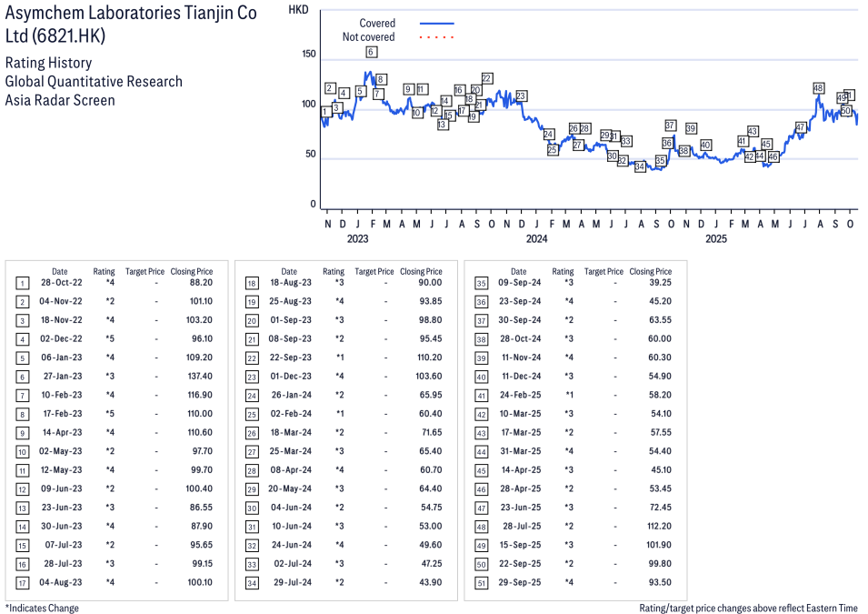868x614 pixels.
Task: Select marker 48 on the price chart
Action: 818,88
